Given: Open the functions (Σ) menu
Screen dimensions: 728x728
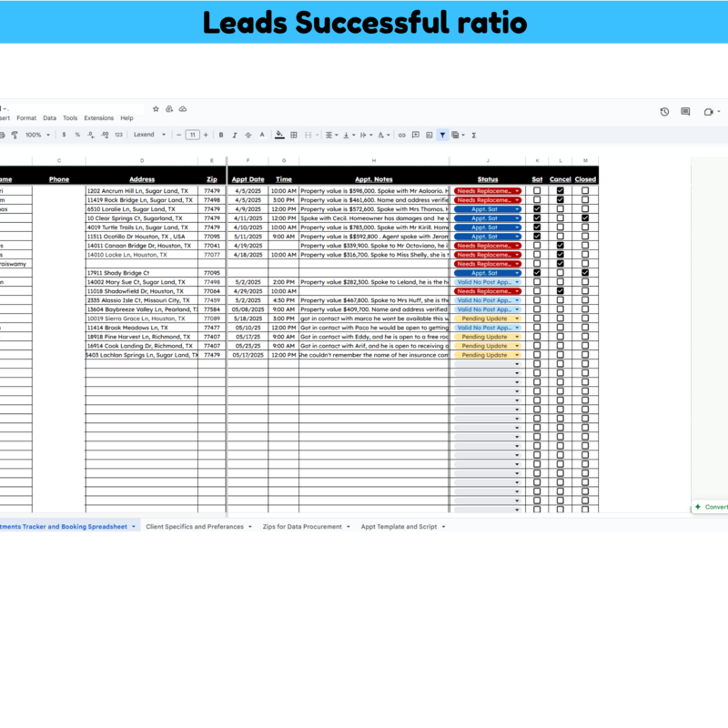Looking at the screenshot, I should tap(474, 135).
